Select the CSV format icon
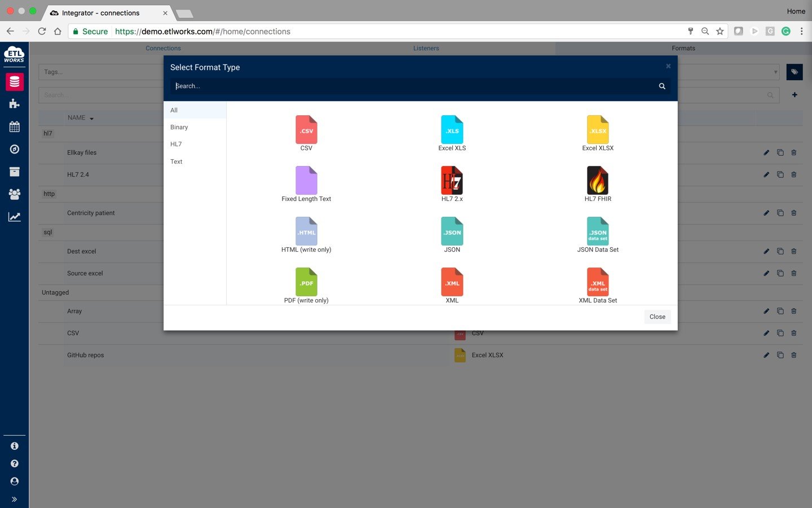Image resolution: width=812 pixels, height=508 pixels. click(x=306, y=130)
